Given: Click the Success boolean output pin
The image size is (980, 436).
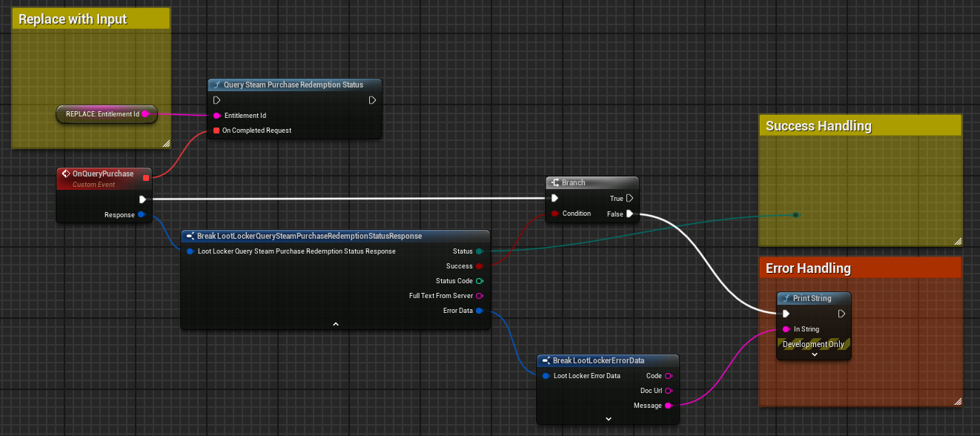Looking at the screenshot, I should click(480, 266).
